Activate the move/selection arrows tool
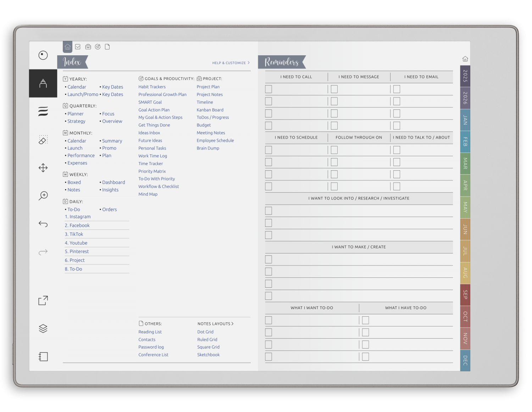This screenshot has width=532, height=412. coord(43,168)
